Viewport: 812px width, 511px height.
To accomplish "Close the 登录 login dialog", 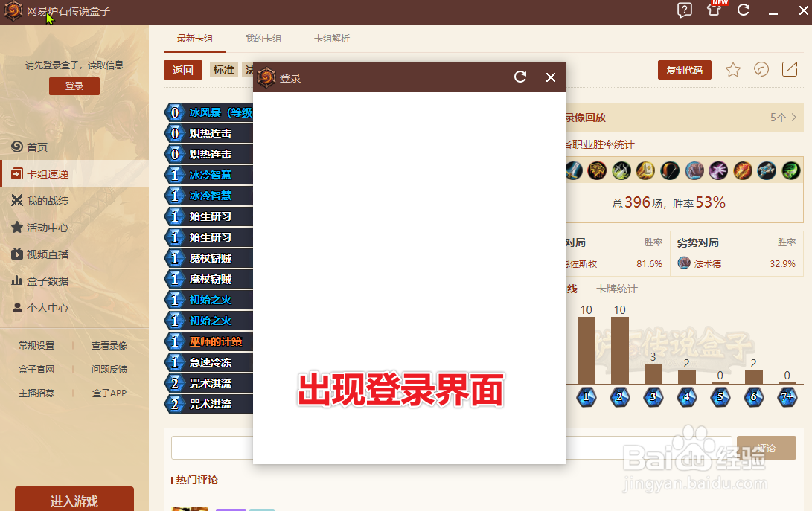I will (x=551, y=77).
